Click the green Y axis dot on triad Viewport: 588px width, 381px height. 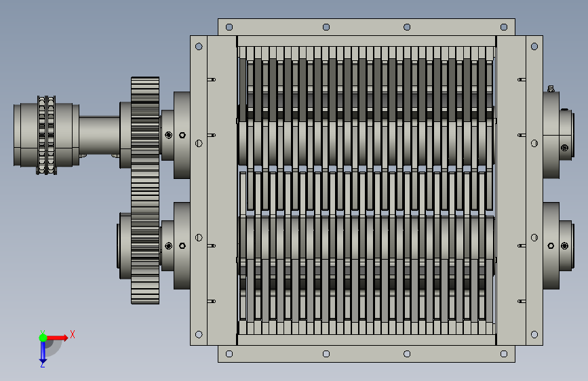43,338
